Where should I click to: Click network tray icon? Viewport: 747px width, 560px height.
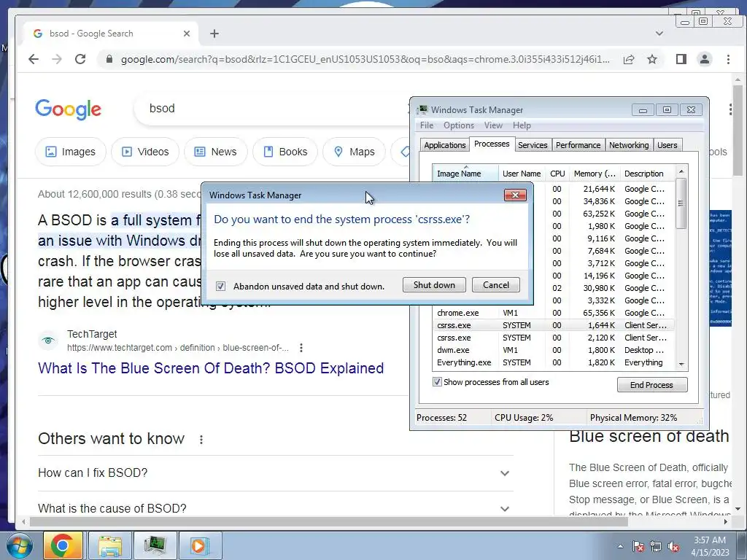tap(656, 546)
